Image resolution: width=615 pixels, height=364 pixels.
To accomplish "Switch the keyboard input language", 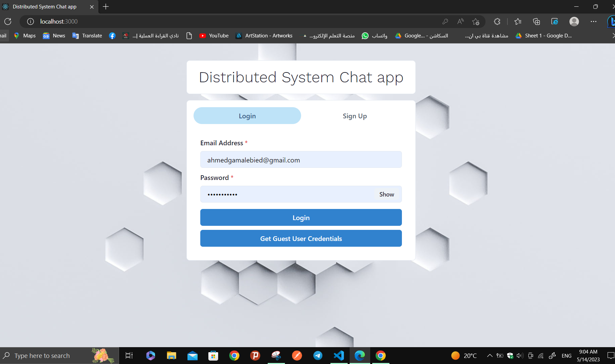I will [566, 355].
